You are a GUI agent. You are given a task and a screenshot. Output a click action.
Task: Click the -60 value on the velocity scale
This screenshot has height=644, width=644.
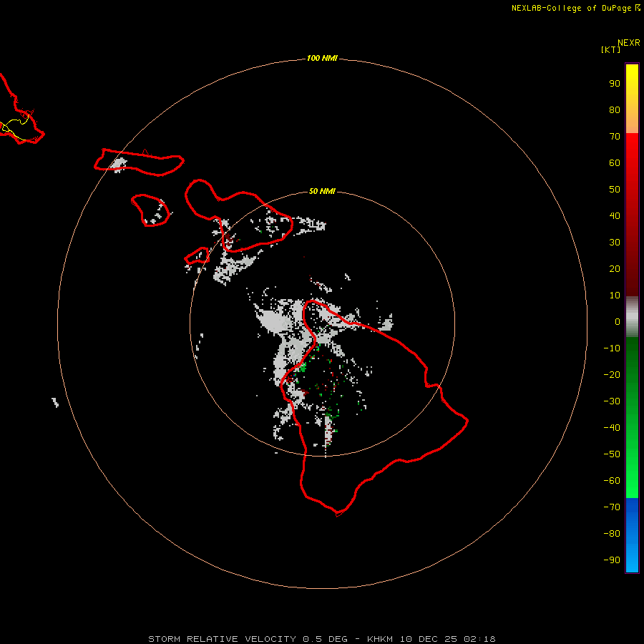612,481
